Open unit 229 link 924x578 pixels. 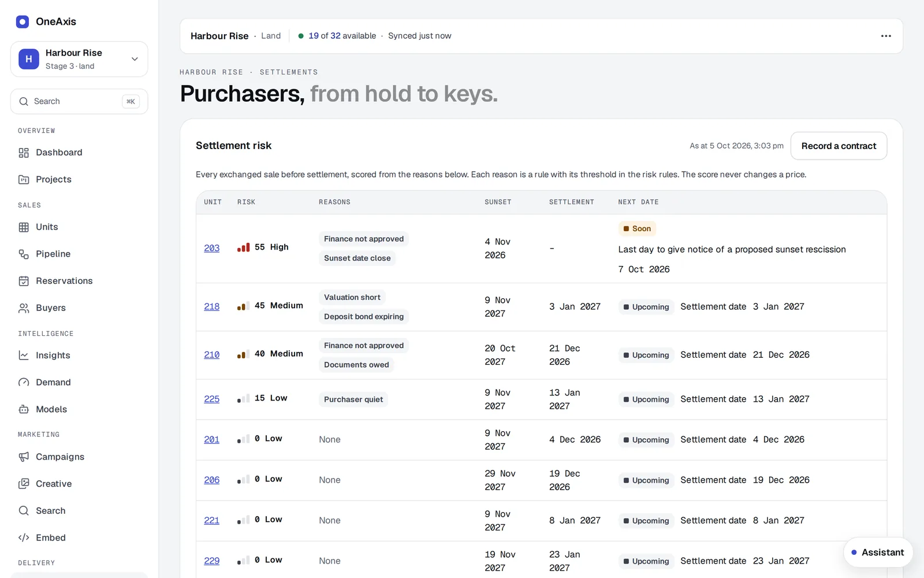[x=211, y=561]
